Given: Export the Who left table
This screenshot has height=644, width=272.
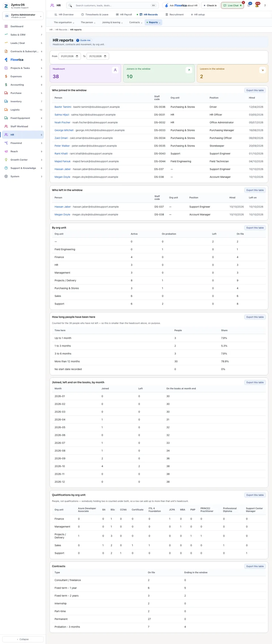Looking at the screenshot, I should (x=255, y=190).
